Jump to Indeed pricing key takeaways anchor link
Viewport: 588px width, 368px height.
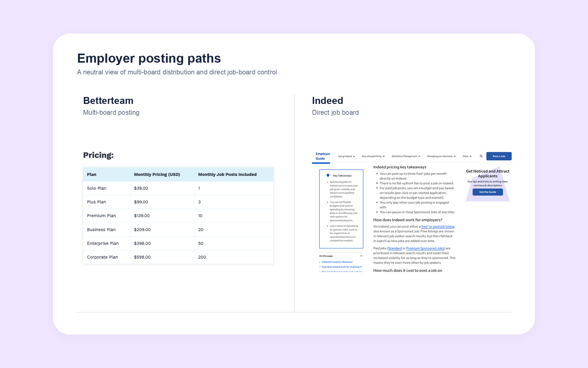coord(337,262)
